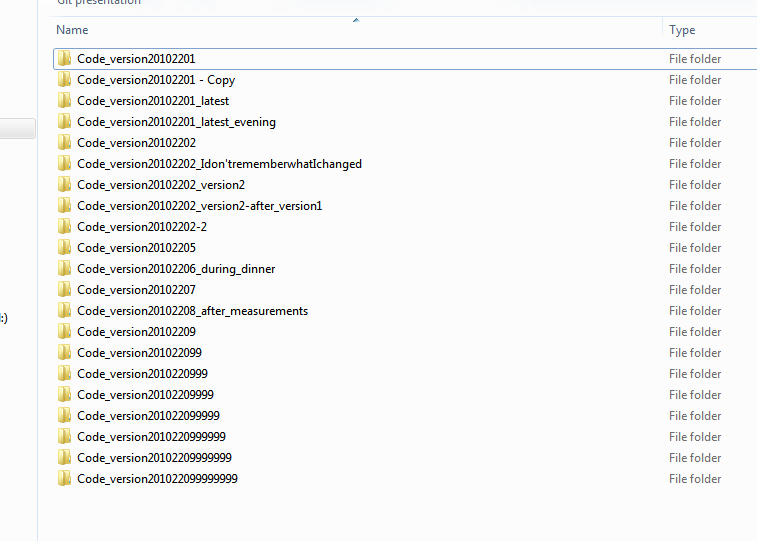
Task: Select folder name Code_version20102209999999
Action: pos(154,458)
